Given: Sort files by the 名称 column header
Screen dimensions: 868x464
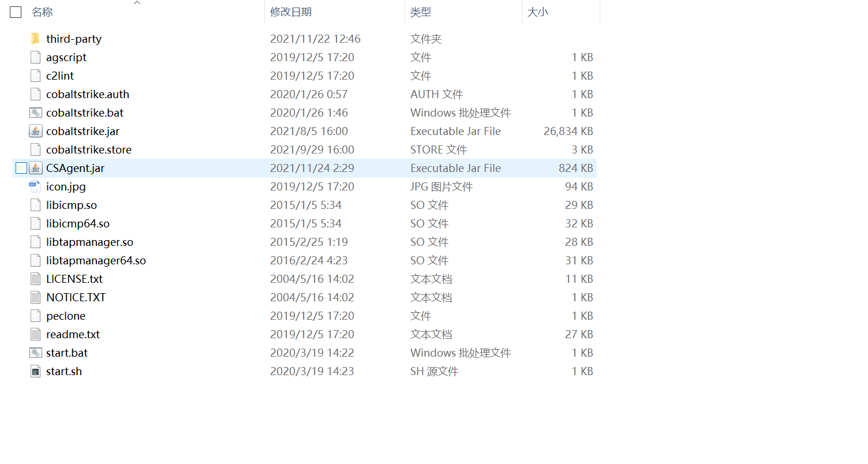Looking at the screenshot, I should point(42,12).
